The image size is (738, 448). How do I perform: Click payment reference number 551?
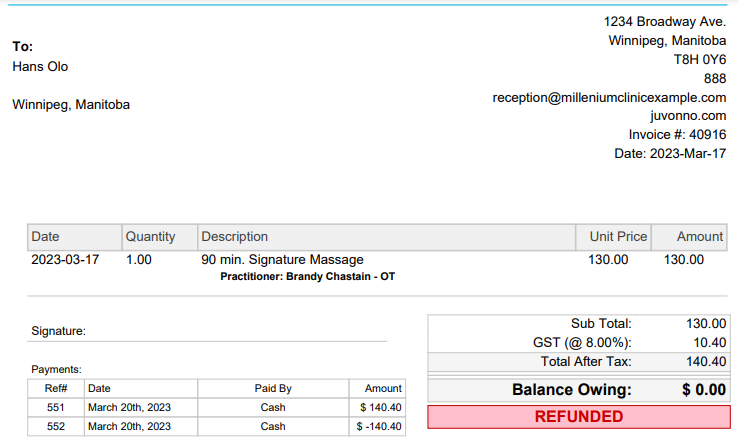point(56,407)
